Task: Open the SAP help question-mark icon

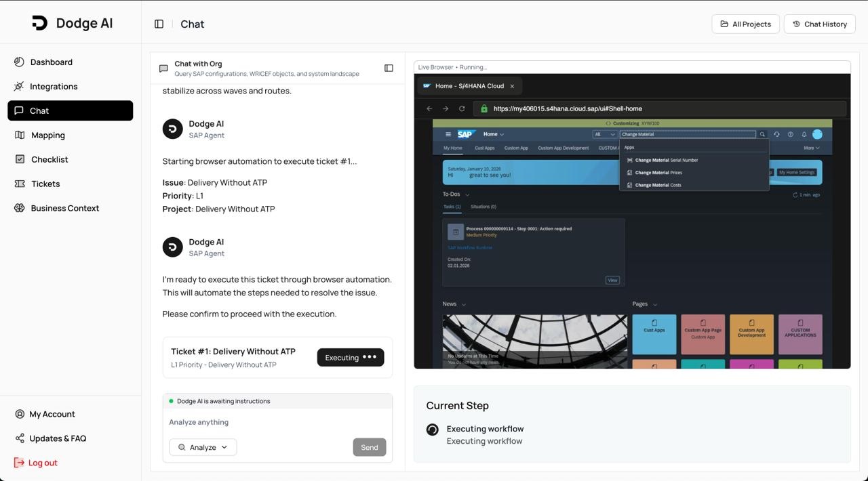Action: click(790, 134)
